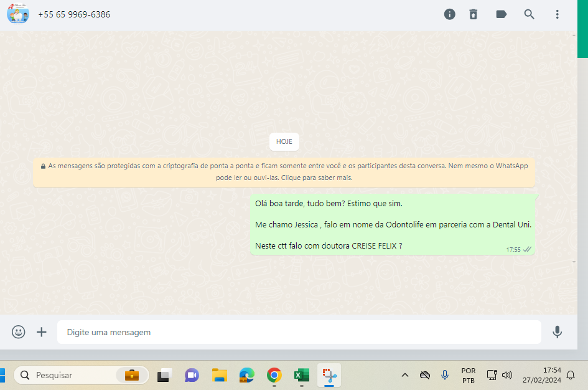Open the cloud sync tray icon

click(425, 375)
